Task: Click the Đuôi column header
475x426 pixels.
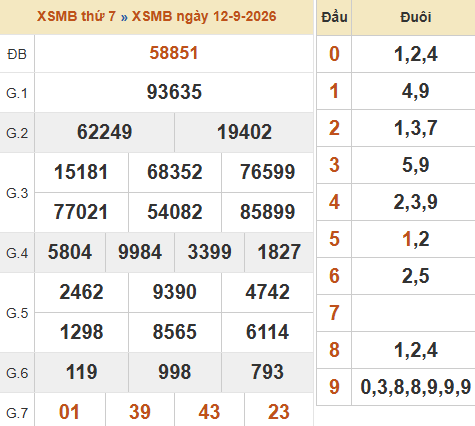Action: [416, 17]
